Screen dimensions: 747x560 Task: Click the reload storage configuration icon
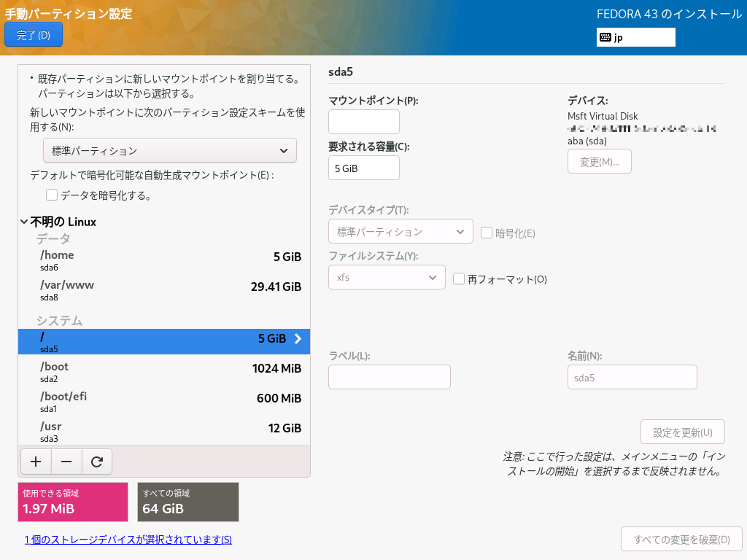96,462
